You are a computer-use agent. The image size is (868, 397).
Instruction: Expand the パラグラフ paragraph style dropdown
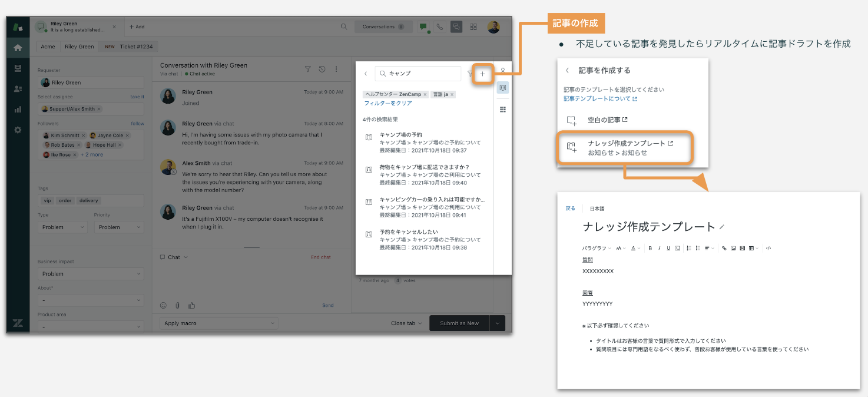pos(597,248)
